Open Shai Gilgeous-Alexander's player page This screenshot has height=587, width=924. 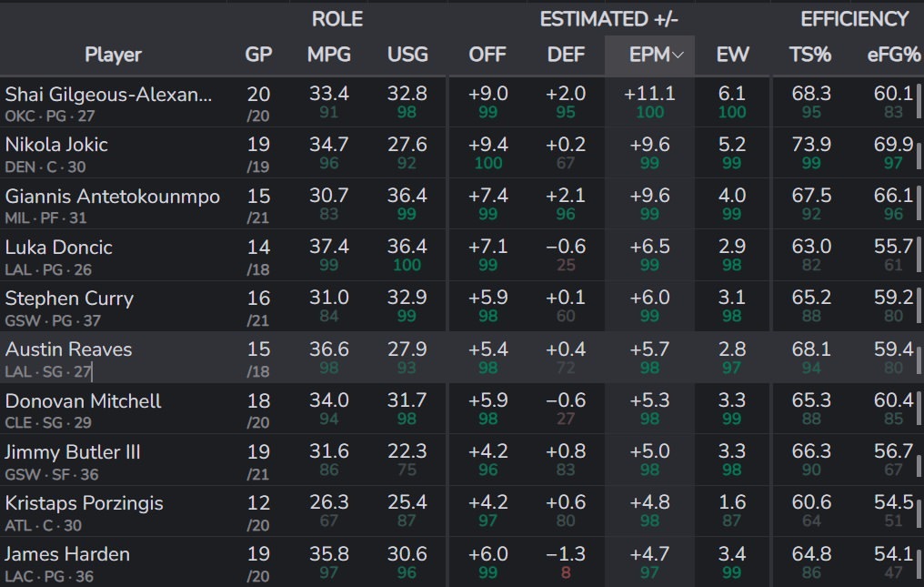point(109,94)
